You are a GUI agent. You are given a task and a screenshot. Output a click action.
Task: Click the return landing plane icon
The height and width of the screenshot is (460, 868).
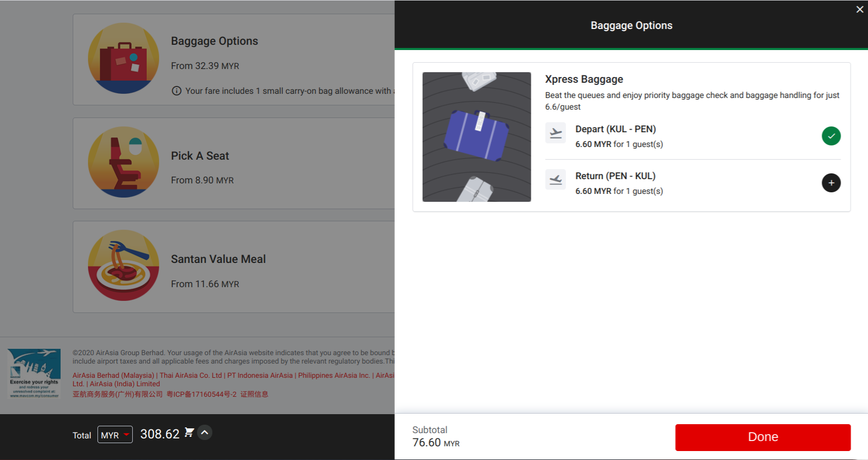(555, 180)
